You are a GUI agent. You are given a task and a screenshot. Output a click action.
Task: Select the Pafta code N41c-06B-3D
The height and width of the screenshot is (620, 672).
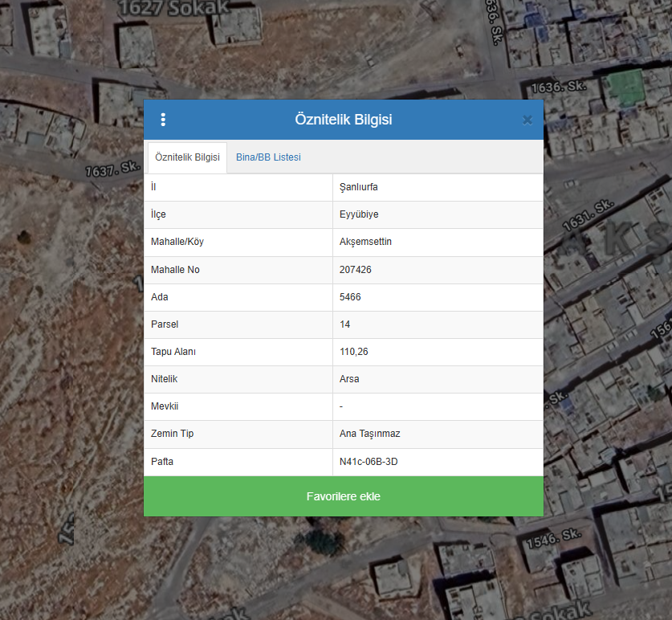click(369, 462)
